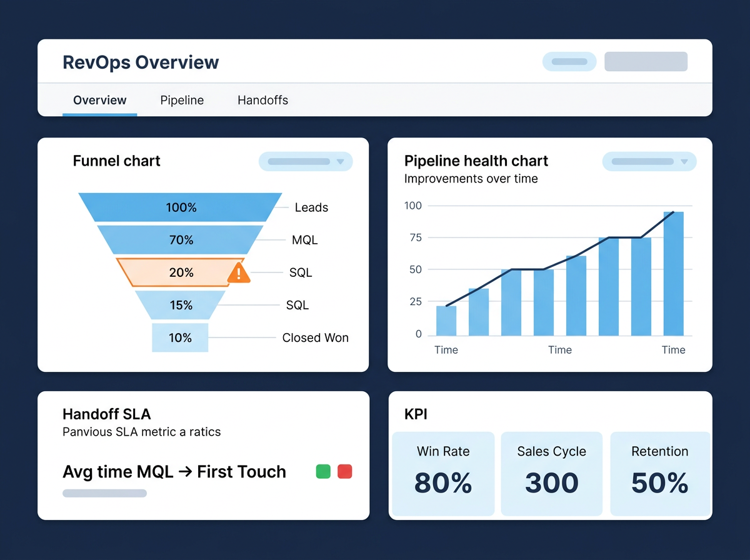The width and height of the screenshot is (750, 560).
Task: Click the red status indicator in Handoff SLA
Action: click(x=344, y=471)
